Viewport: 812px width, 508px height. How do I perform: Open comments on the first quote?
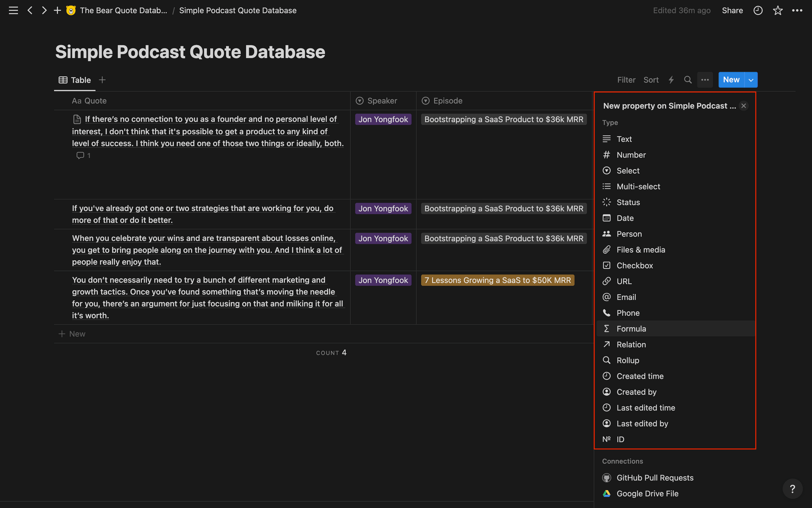click(83, 155)
